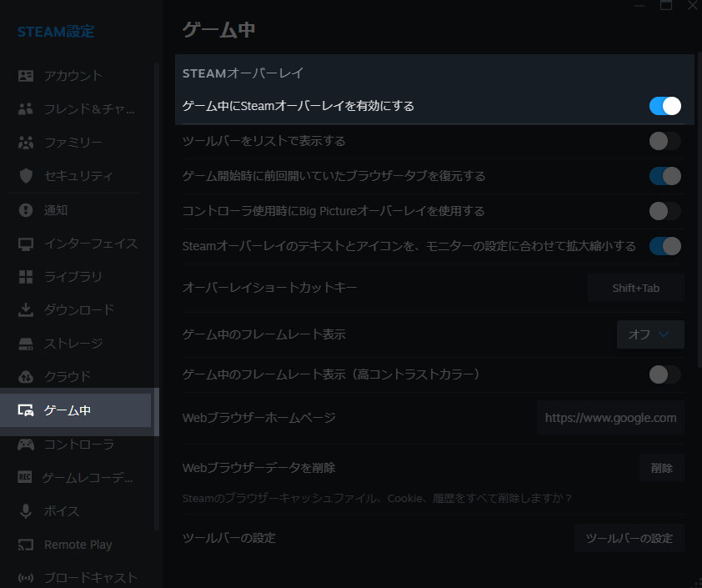This screenshot has height=588, width=702.
Task: Select the Downloads arrow icon
Action: (x=26, y=310)
